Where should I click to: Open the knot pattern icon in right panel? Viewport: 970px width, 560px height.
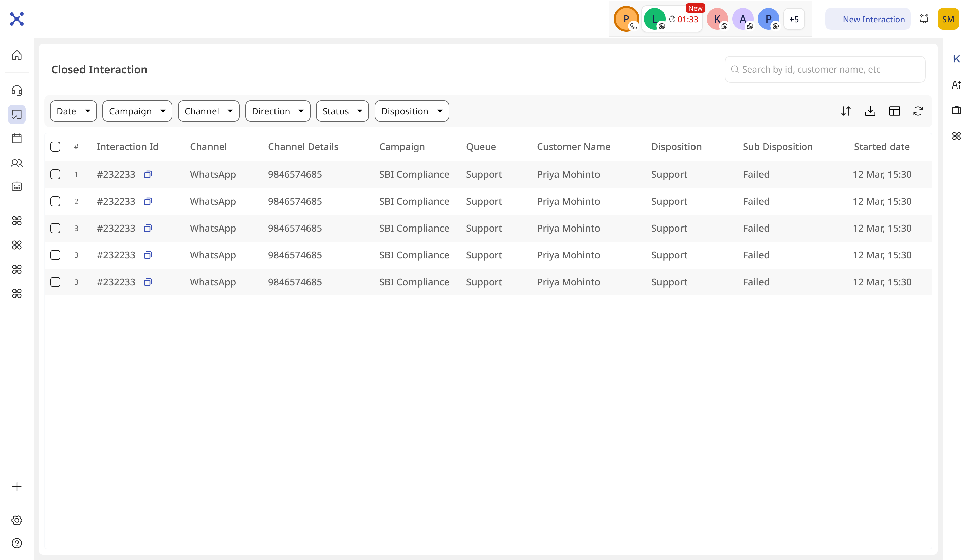click(956, 136)
